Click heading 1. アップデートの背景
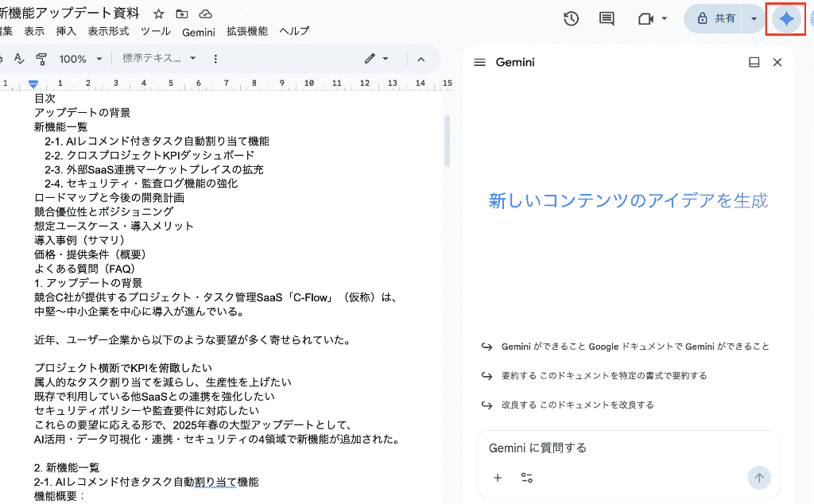 click(x=88, y=283)
